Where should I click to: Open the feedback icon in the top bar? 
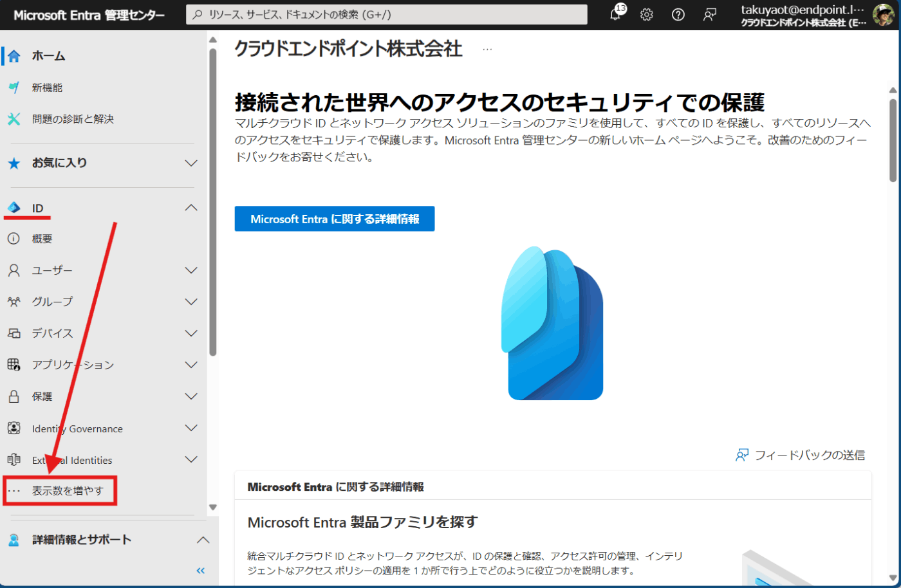pos(709,14)
